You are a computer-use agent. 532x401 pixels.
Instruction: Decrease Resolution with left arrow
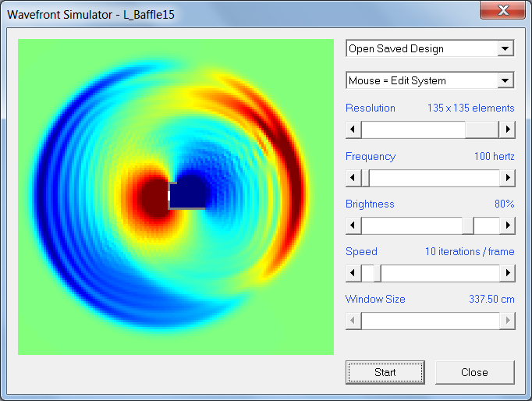coord(353,130)
